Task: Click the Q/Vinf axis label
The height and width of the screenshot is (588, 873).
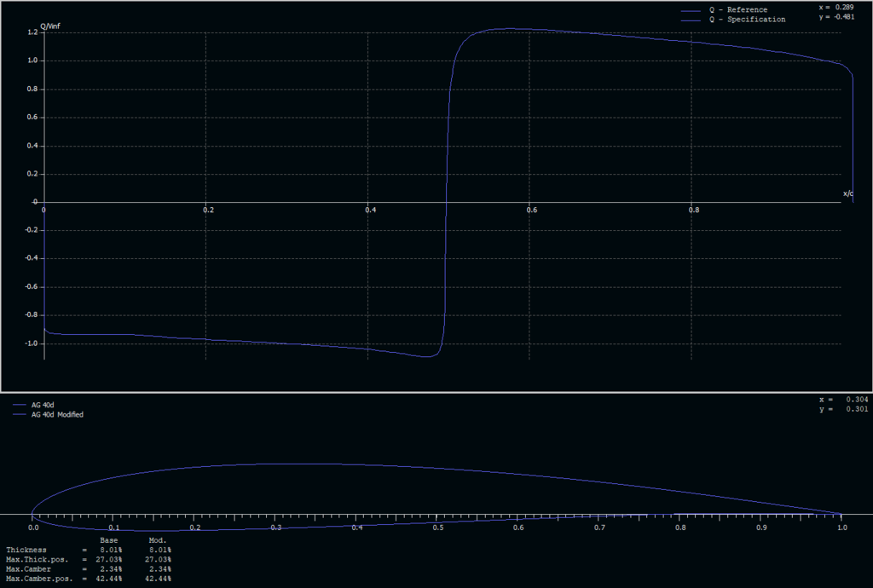Action: click(x=49, y=24)
